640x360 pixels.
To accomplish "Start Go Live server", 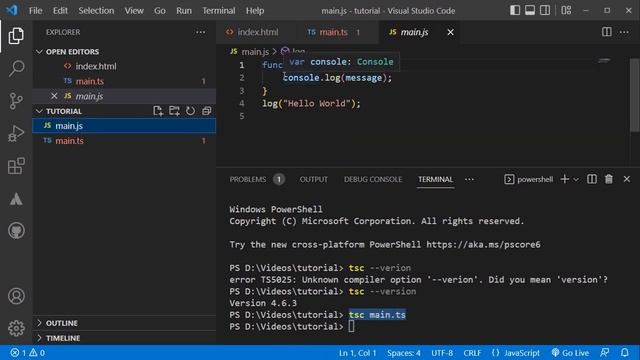I will click(x=570, y=353).
